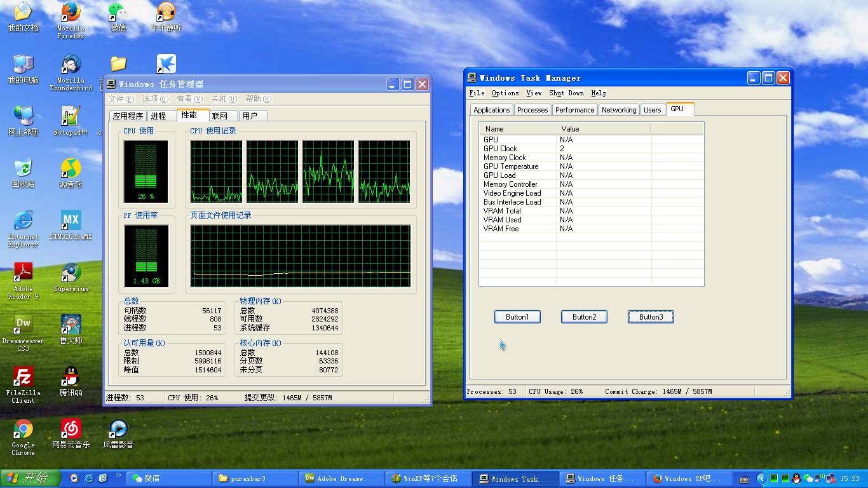Click the 开始 Start button
The image size is (868, 488).
(31, 478)
